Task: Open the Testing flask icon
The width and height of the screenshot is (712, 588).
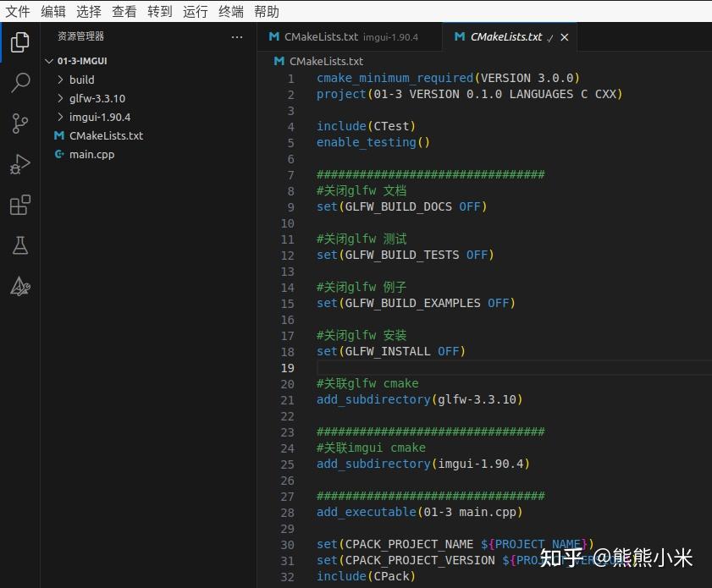Action: coord(20,245)
